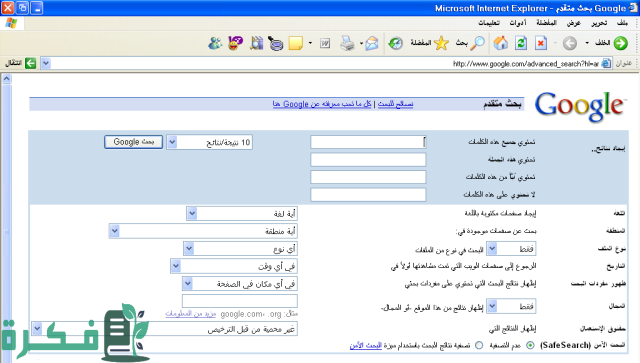Open the link about Google هنا
The image size is (640, 363).
point(322,104)
